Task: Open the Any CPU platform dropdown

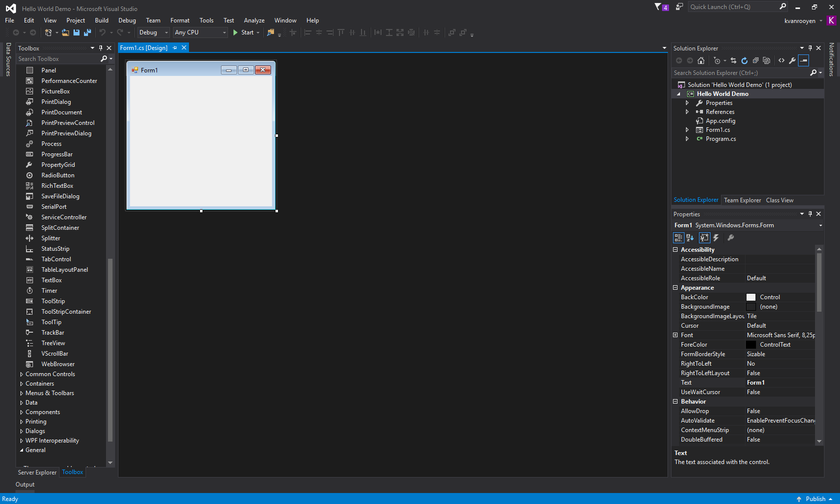Action: [223, 32]
